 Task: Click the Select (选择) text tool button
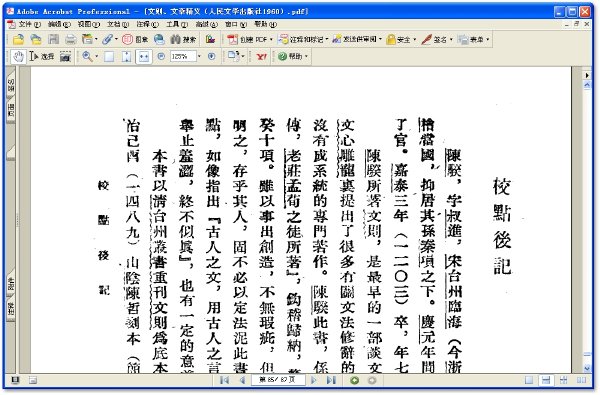42,57
